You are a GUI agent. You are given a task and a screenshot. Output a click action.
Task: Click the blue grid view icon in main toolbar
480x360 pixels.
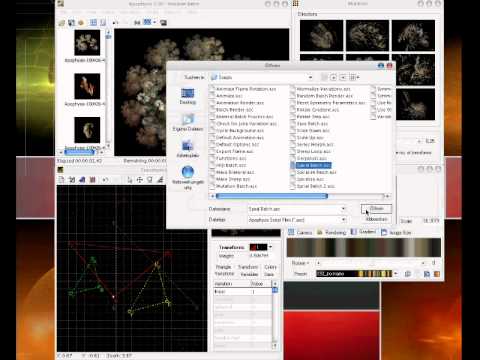point(94,23)
